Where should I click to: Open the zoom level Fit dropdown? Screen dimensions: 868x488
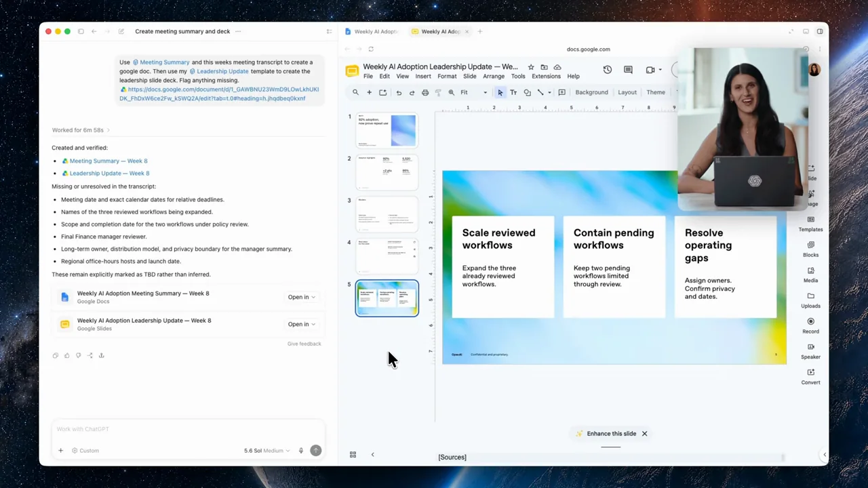tap(473, 92)
